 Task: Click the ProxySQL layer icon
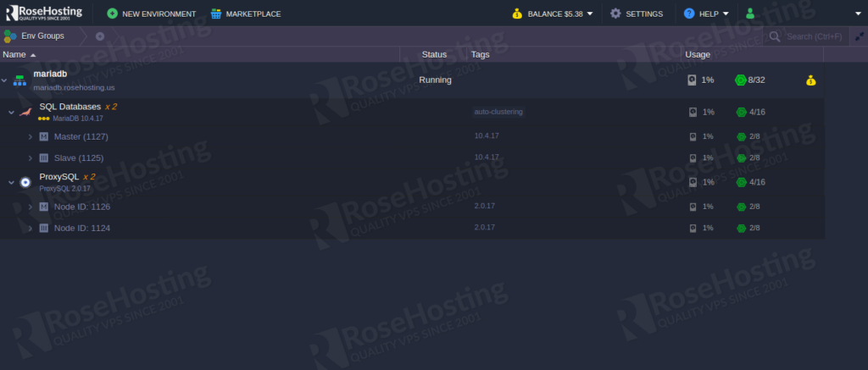(x=25, y=182)
